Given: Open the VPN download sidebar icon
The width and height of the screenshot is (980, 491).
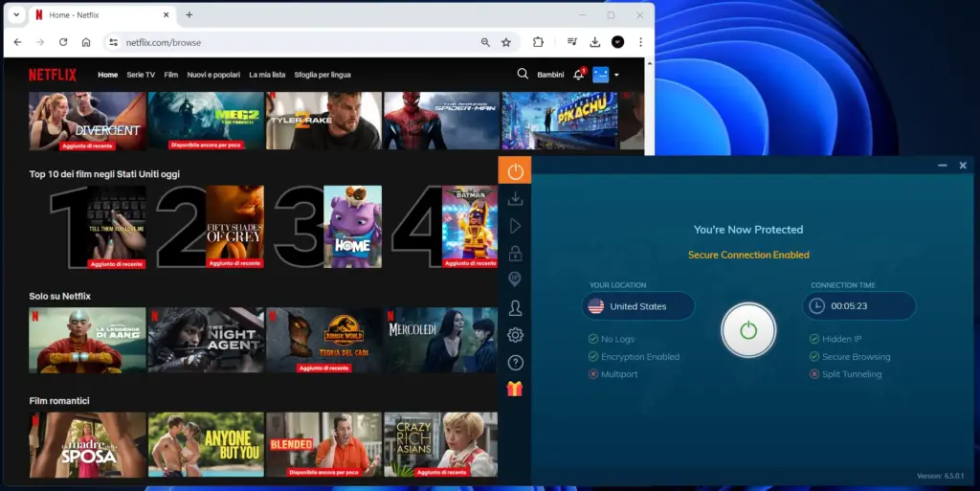Looking at the screenshot, I should click(x=515, y=199).
